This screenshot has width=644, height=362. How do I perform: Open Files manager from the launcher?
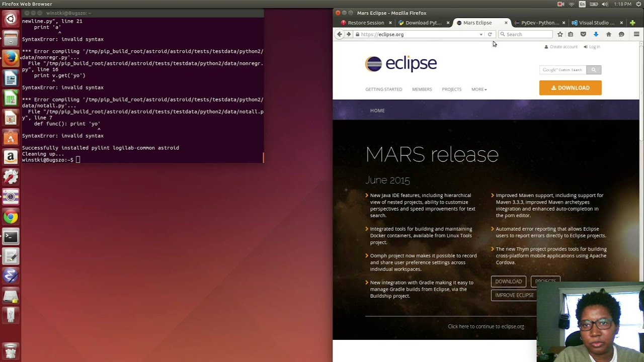pyautogui.click(x=11, y=39)
